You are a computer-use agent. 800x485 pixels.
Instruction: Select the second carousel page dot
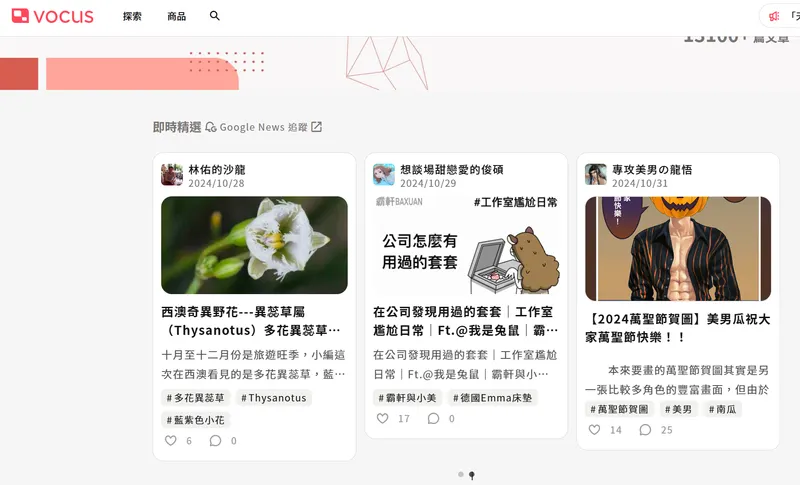coord(472,475)
